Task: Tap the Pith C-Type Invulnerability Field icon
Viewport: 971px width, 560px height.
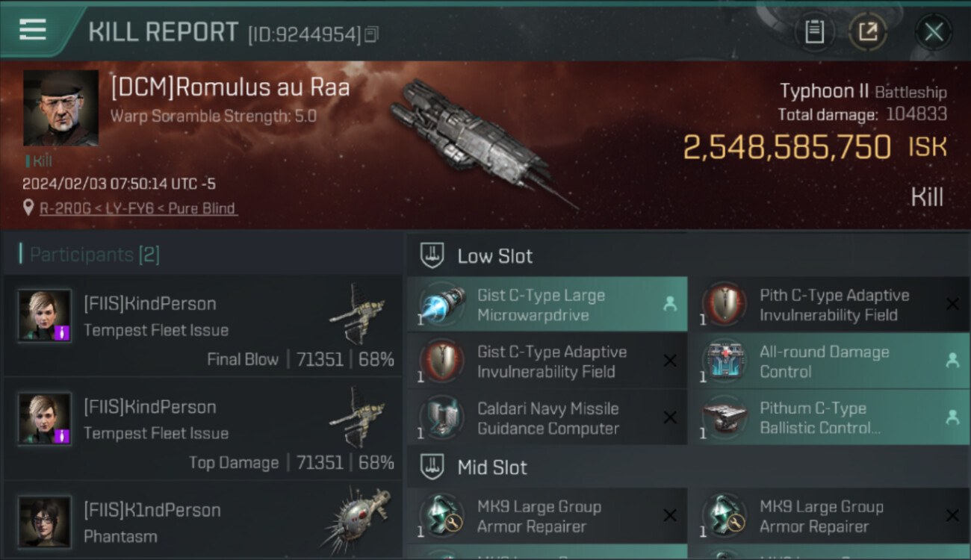Action: click(725, 305)
